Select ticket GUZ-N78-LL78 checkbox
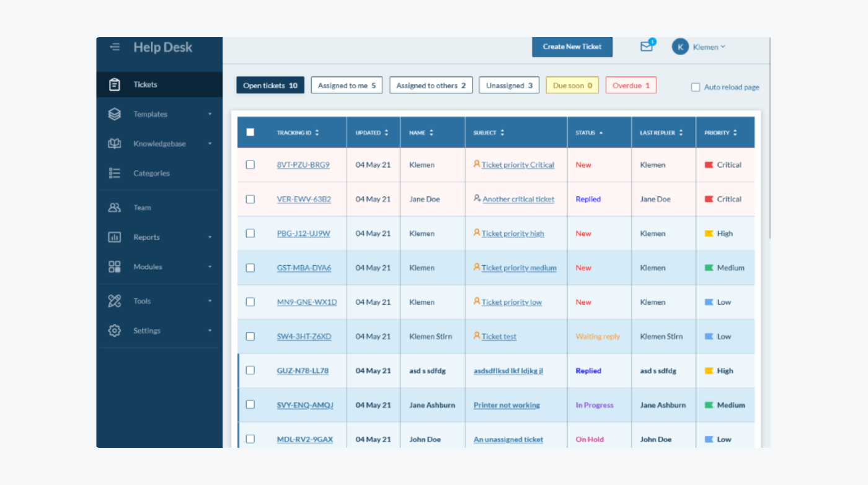Viewport: 868px width, 485px height. 250,370
